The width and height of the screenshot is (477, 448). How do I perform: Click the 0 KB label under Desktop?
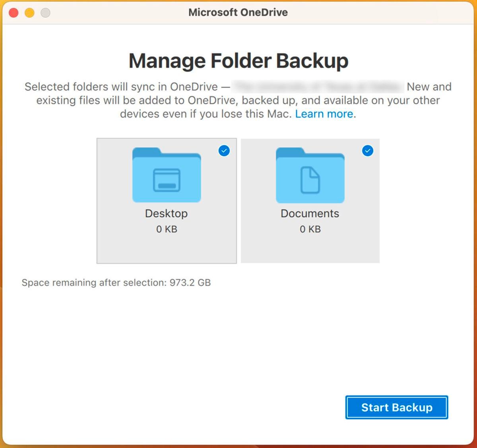pos(166,229)
